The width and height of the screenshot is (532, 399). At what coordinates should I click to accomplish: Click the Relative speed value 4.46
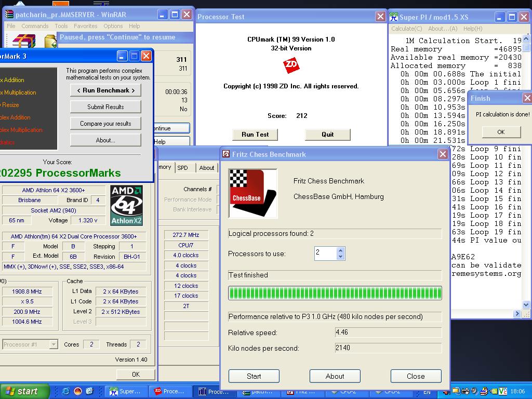(x=388, y=332)
